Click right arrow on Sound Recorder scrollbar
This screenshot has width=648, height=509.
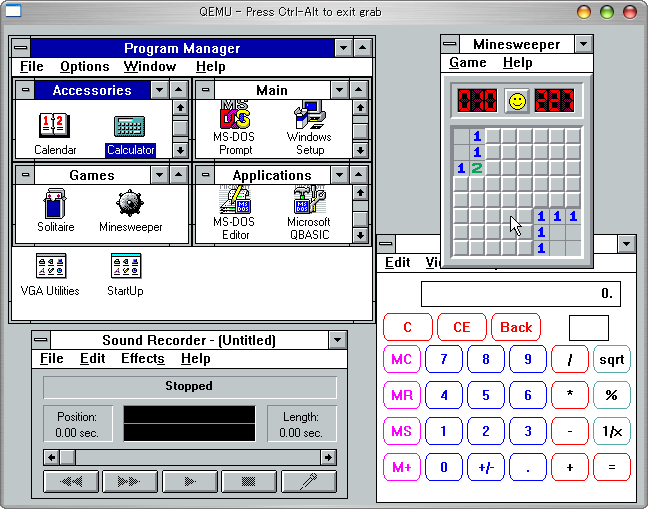tap(329, 457)
